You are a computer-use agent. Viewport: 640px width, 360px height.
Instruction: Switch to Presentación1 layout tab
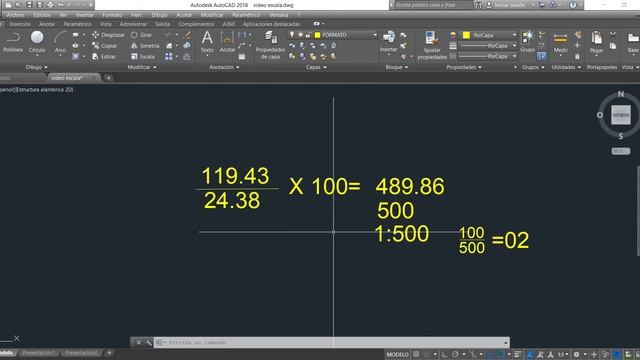(38, 353)
